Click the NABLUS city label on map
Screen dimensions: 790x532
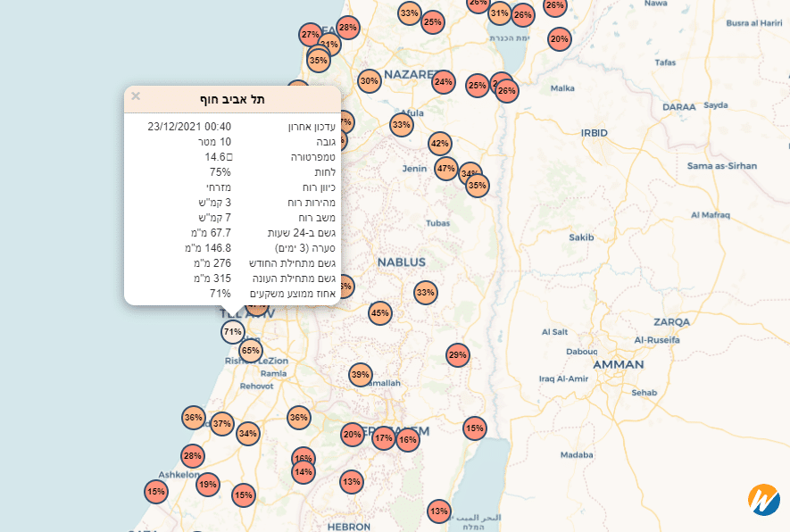coord(402,262)
